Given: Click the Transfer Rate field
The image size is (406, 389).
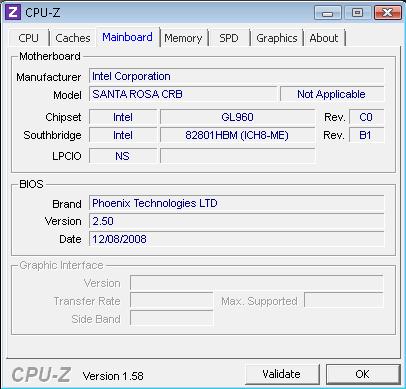Looking at the screenshot, I should [171, 301].
